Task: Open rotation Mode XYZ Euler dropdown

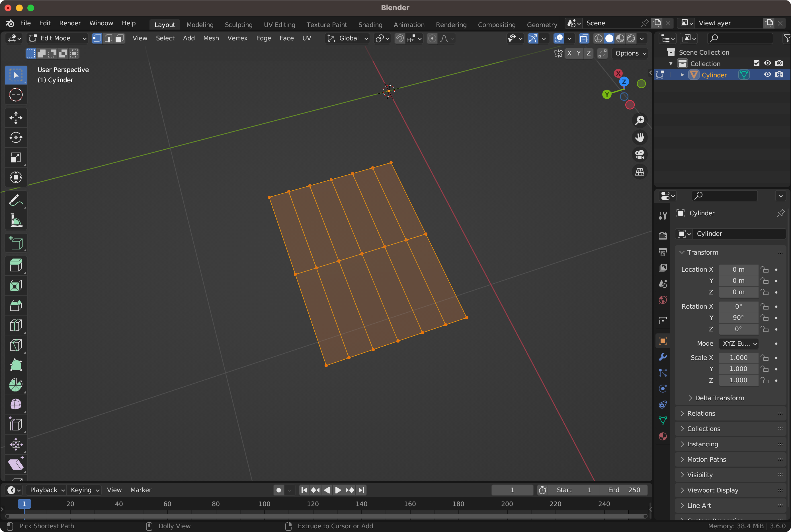Action: (739, 343)
